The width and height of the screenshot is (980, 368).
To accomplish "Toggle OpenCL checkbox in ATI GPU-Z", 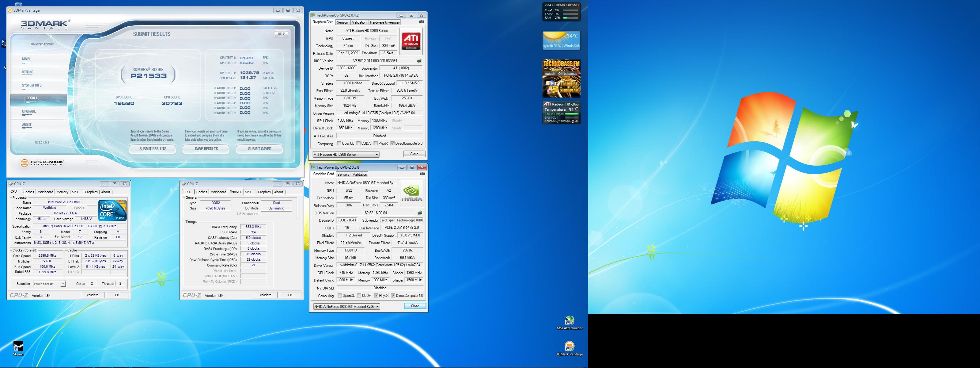I will point(339,144).
